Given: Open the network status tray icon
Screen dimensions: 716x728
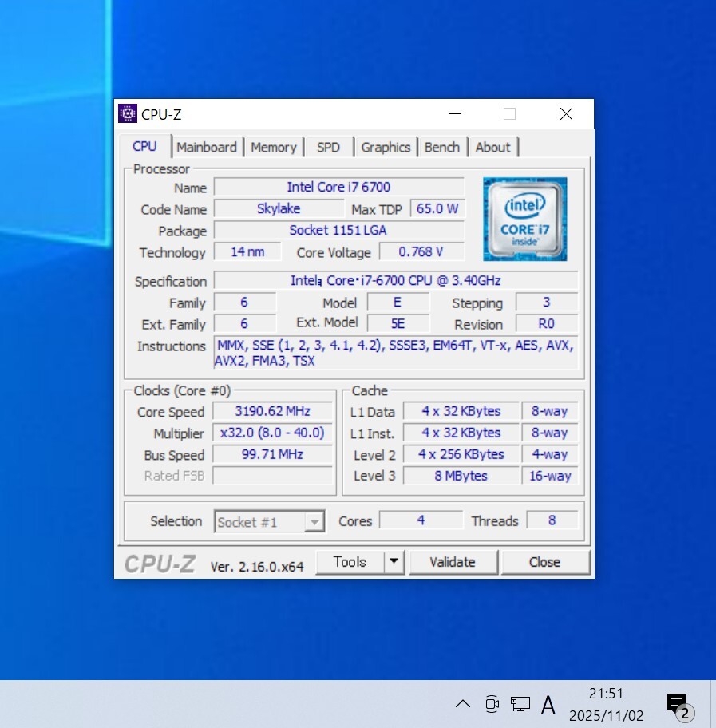Looking at the screenshot, I should 520,704.
